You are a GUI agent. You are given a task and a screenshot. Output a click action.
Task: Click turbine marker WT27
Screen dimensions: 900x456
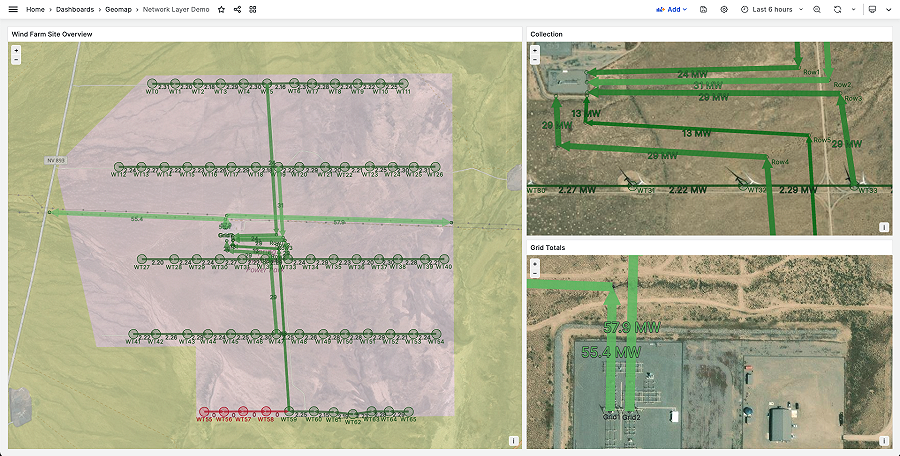[x=142, y=260]
